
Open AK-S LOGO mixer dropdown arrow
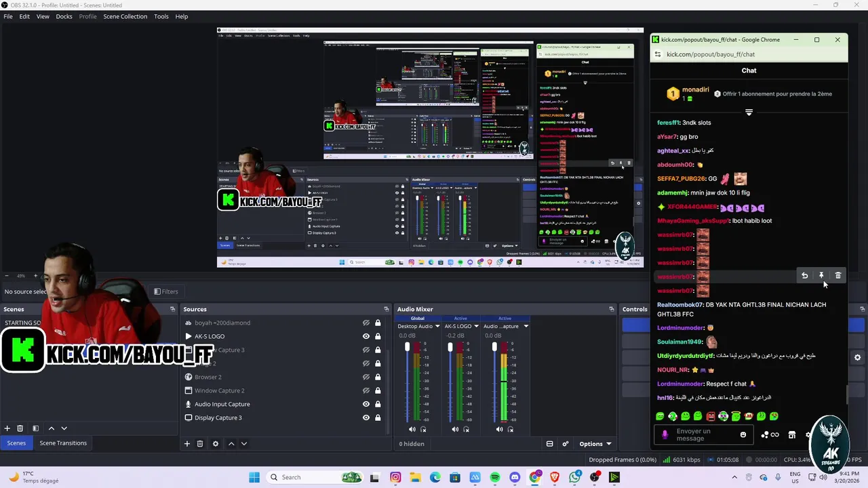pyautogui.click(x=477, y=326)
